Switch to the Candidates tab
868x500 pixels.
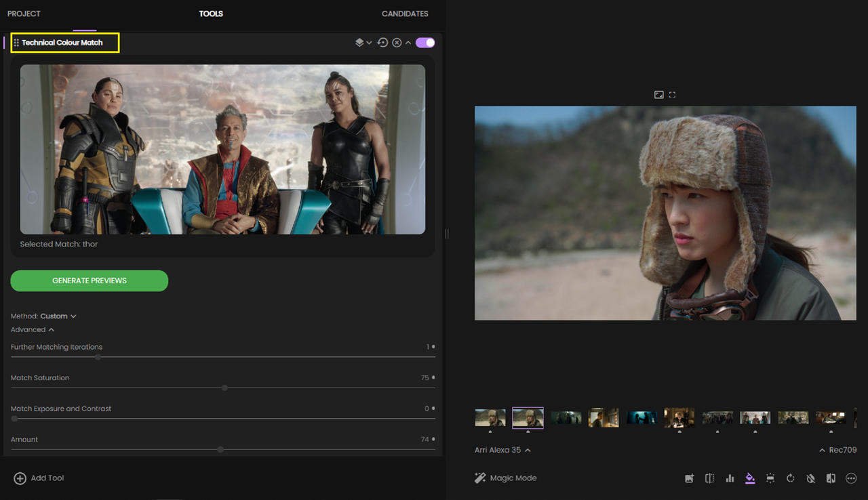click(405, 14)
